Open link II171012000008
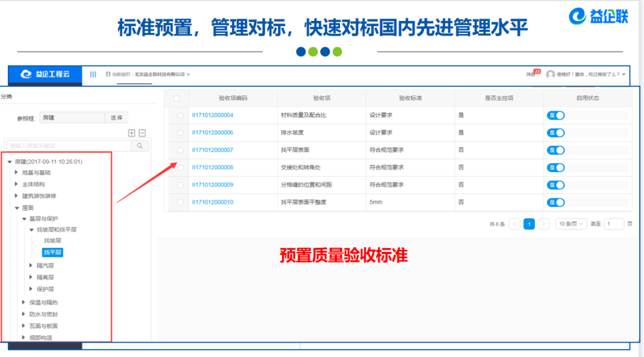 click(x=212, y=167)
